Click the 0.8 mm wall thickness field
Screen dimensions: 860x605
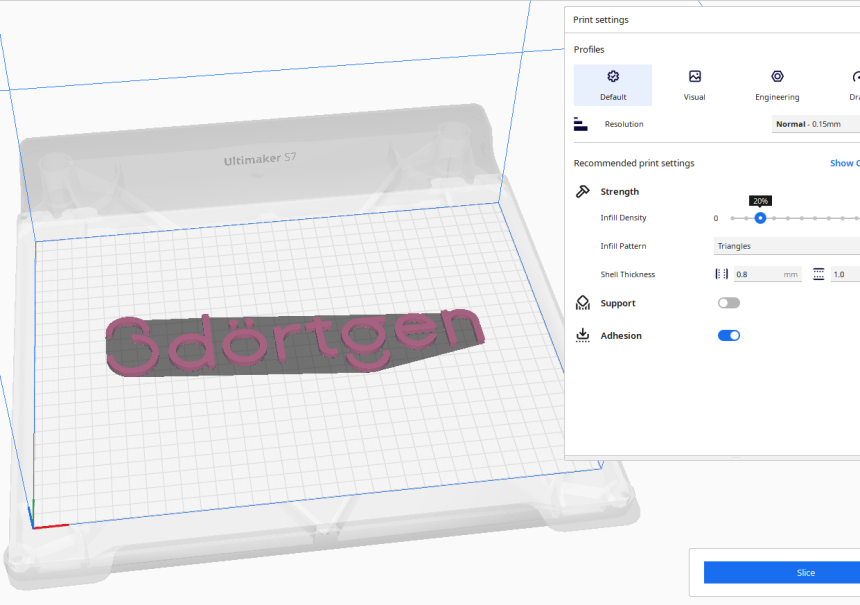(766, 274)
